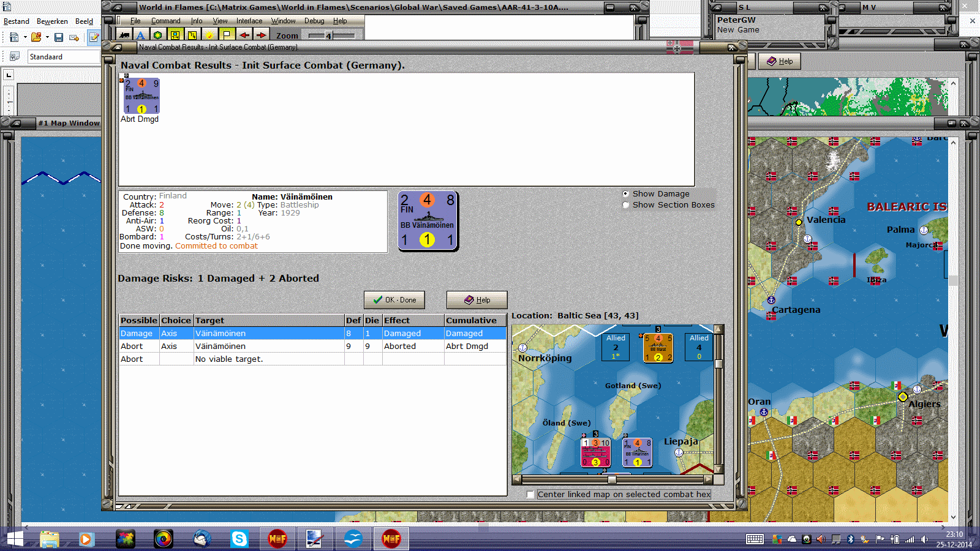980x551 pixels.
Task: Open the Interface menu
Action: click(249, 21)
